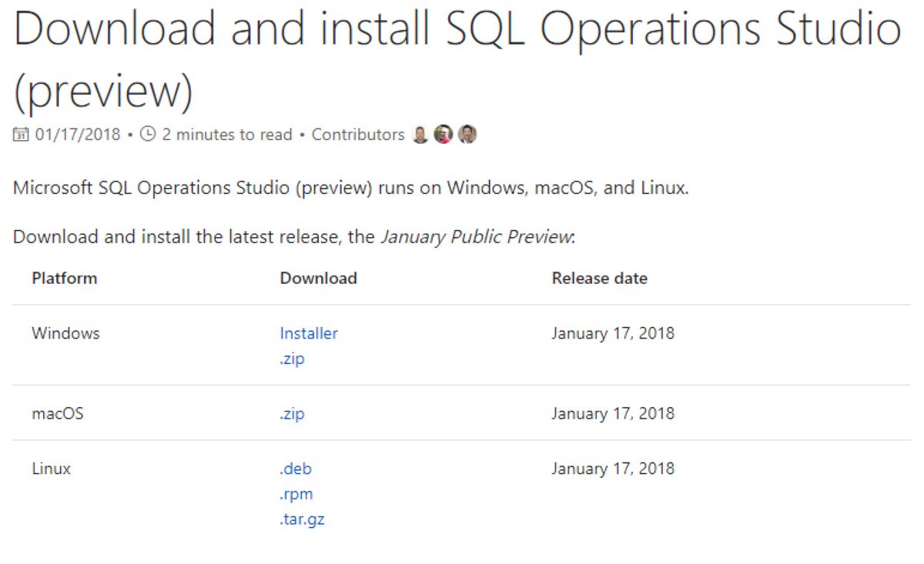This screenshot has width=924, height=564.
Task: Select the macOS platform row label
Action: point(58,414)
